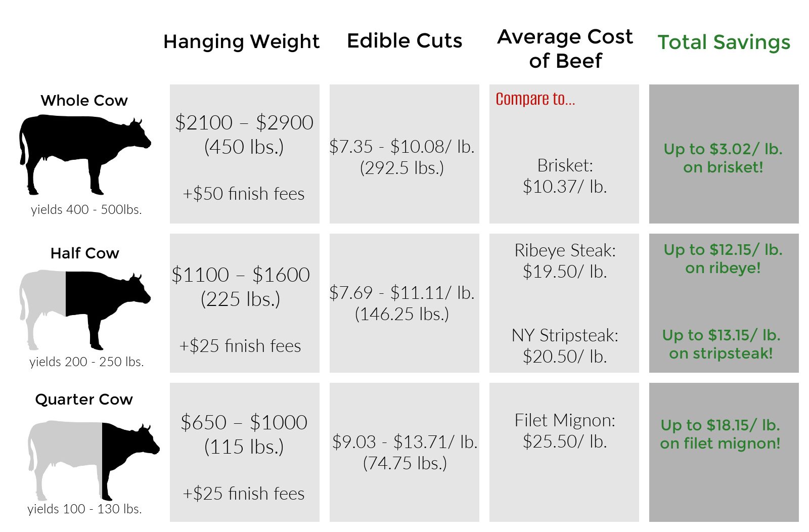Viewport: 809px width, 532px height.
Task: Select the "Quarter Cow" row label
Action: [x=84, y=400]
